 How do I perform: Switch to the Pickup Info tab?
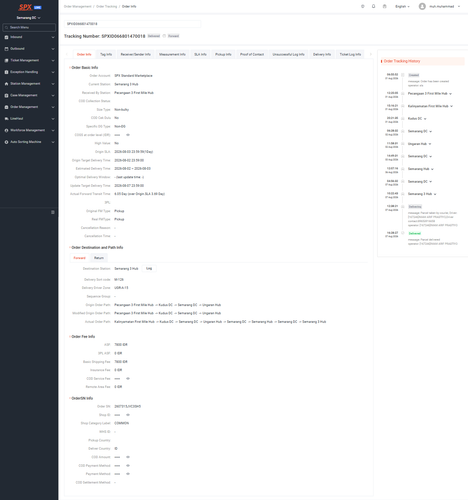223,54
